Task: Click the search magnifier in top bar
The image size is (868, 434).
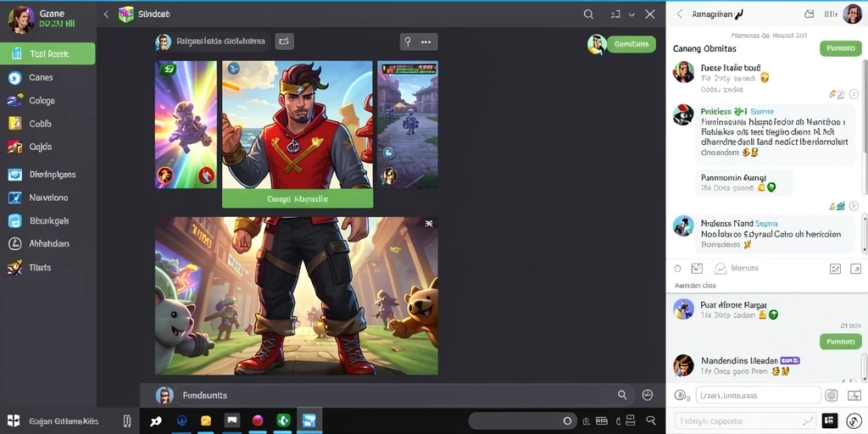Action: pos(588,14)
